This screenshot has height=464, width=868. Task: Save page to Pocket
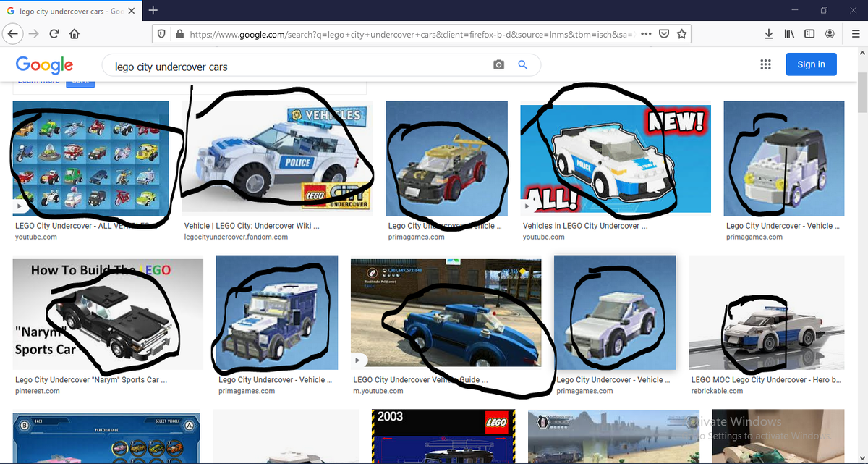tap(664, 34)
